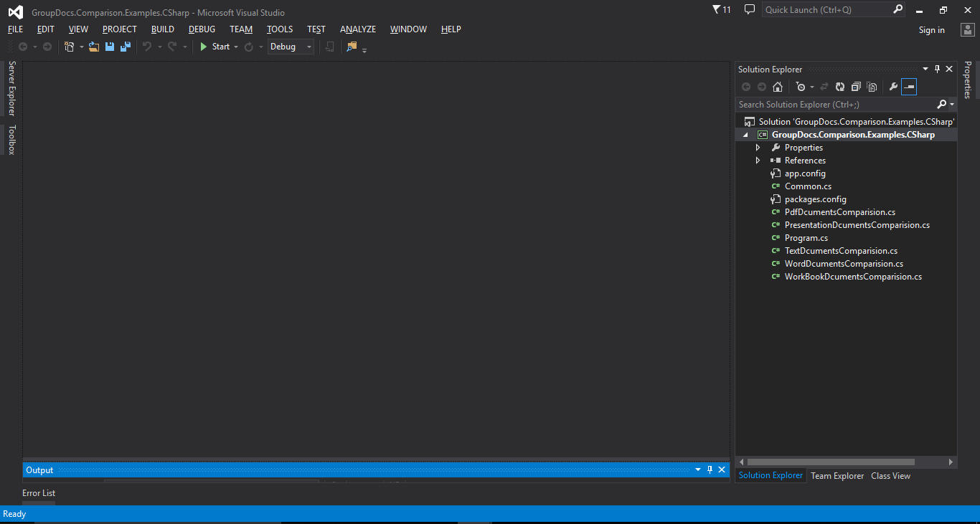
Task: Open the Pending Changes Filter dropdown arrow
Action: 812,87
